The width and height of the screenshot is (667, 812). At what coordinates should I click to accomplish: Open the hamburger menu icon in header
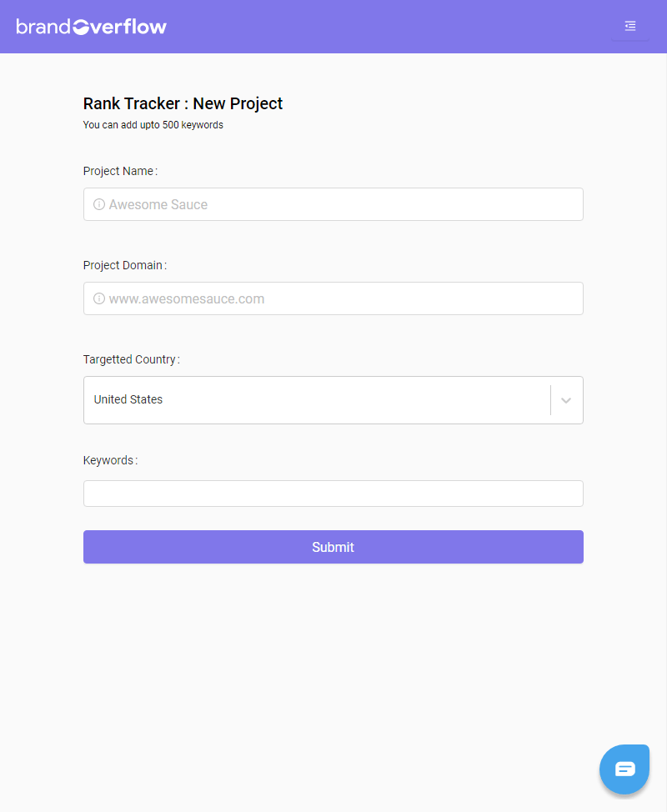[630, 27]
